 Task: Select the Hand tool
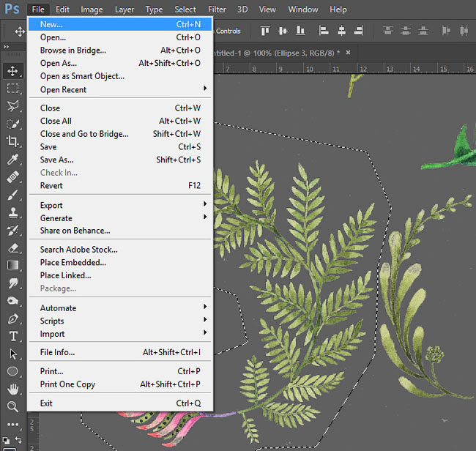point(12,389)
